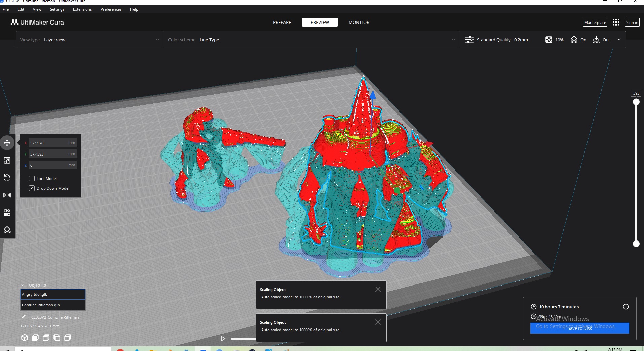Screen dimensions: 644x351
Task: Select the Mirror tool icon
Action: (x=7, y=195)
